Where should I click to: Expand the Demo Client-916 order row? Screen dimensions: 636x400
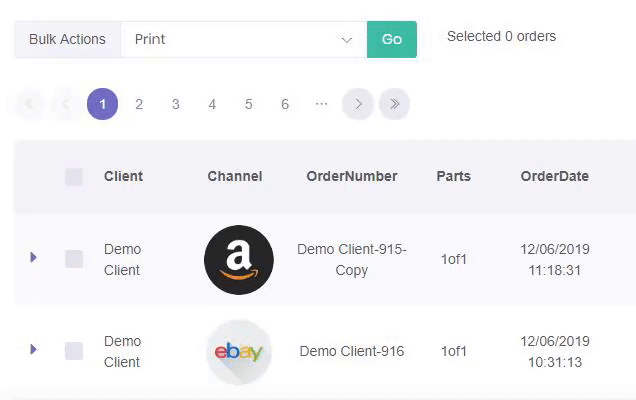(34, 350)
